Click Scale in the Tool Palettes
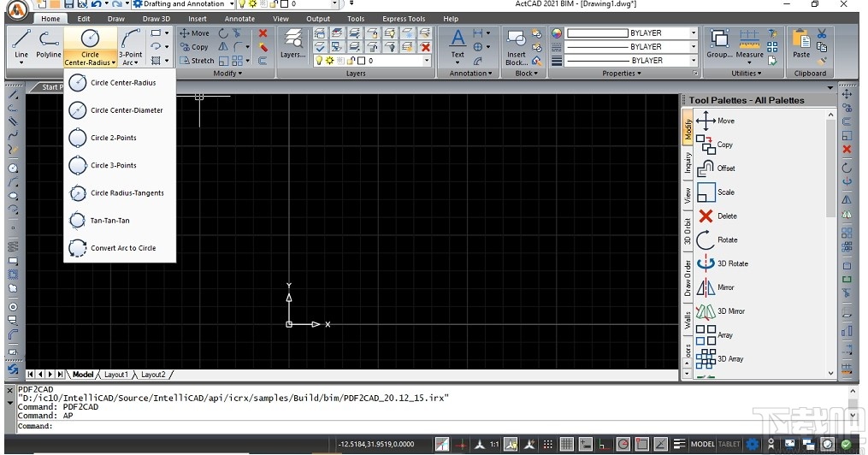This screenshot has height=455, width=868. click(x=716, y=192)
